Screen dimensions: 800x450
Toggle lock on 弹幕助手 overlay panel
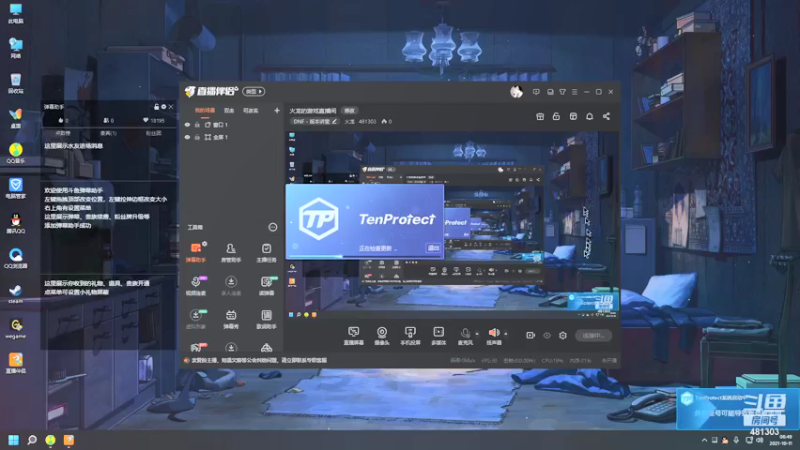(157, 107)
